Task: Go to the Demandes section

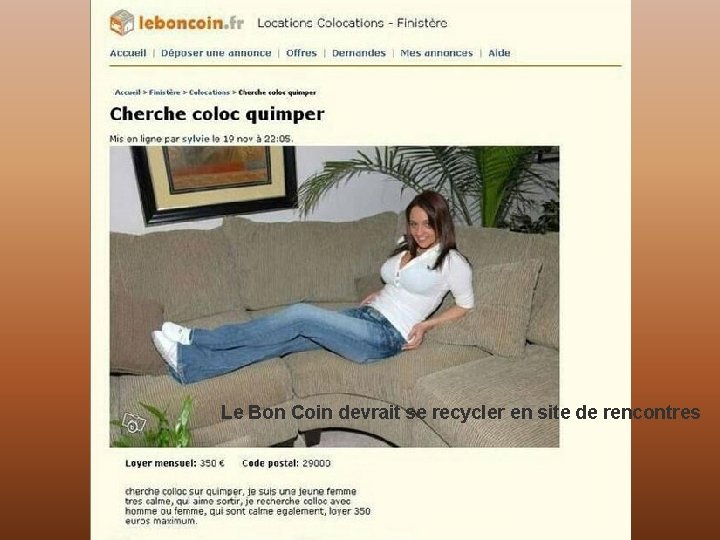Action: coord(359,53)
